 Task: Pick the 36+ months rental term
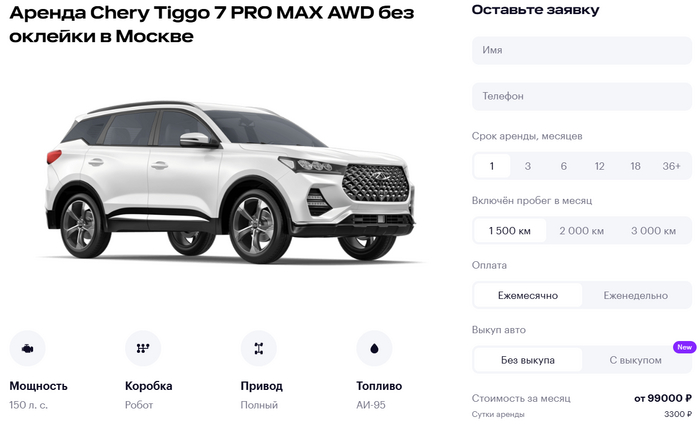tap(671, 166)
